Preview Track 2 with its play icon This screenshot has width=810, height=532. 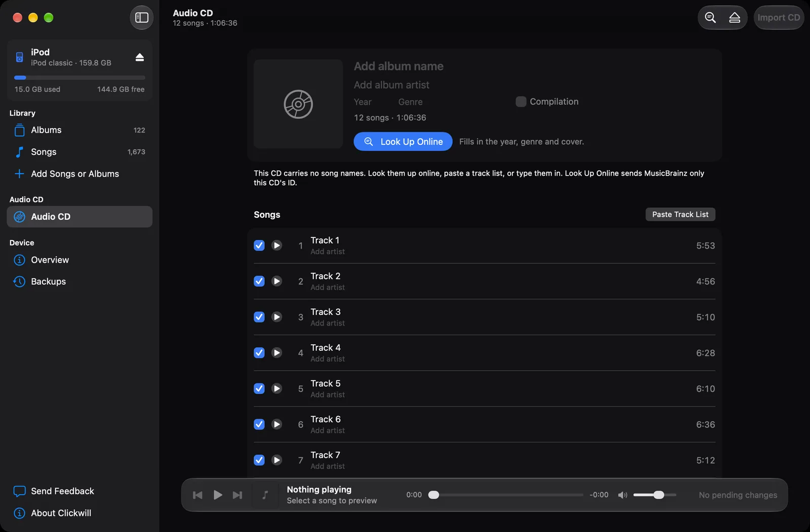(277, 281)
